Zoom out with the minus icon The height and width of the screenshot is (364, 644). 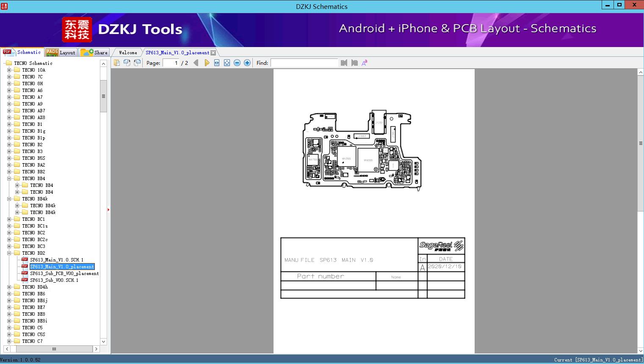[237, 63]
